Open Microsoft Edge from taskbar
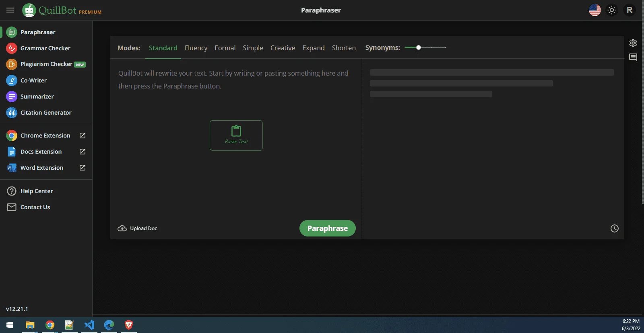The width and height of the screenshot is (644, 333). coord(109,325)
